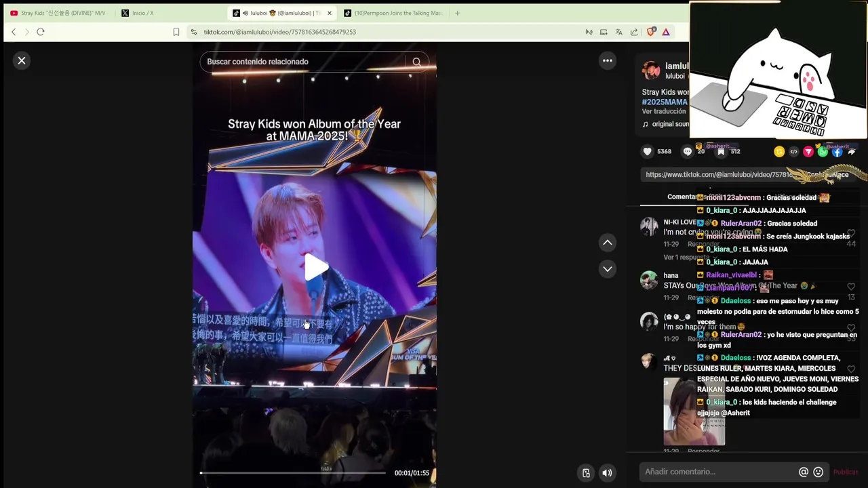Open Brave Rewards triangle icon
Screen dimensions: 868x488
tap(666, 32)
